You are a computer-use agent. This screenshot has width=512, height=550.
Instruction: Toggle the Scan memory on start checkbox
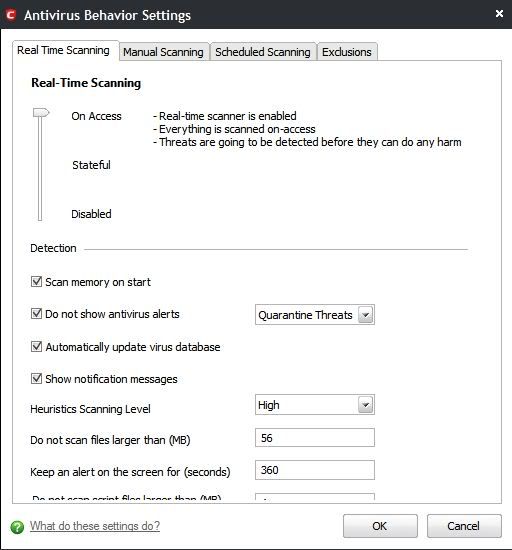(x=36, y=281)
